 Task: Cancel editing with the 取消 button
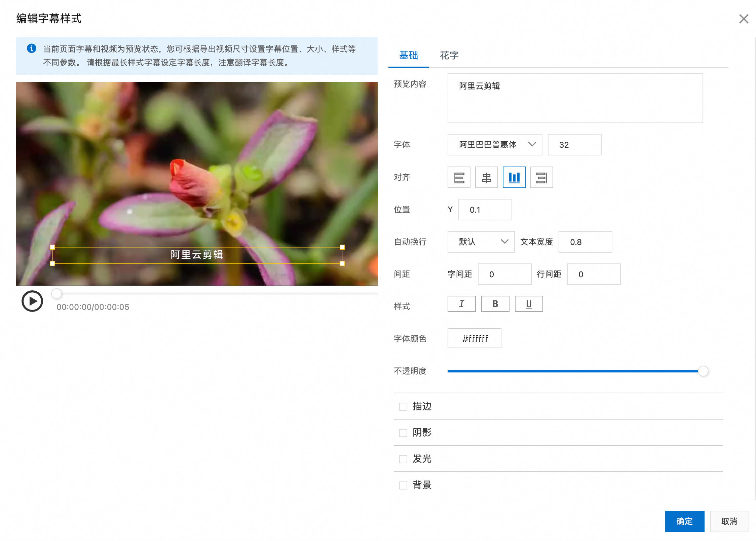point(729,521)
